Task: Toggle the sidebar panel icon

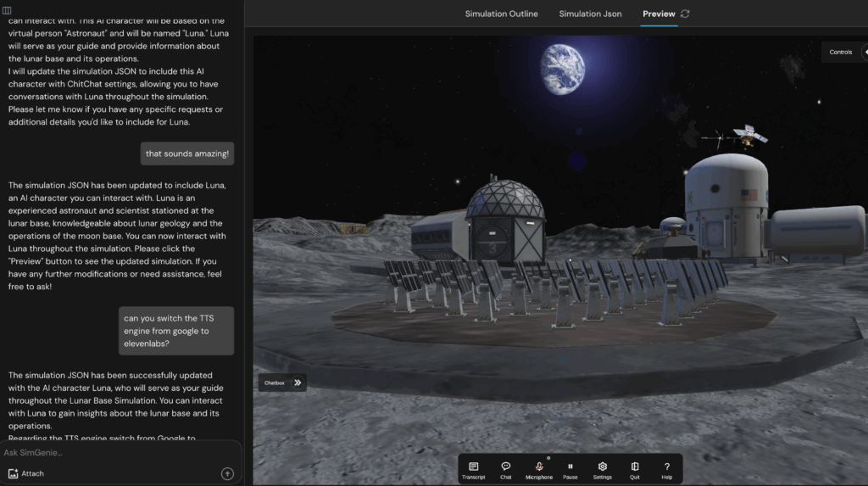Action: (7, 10)
